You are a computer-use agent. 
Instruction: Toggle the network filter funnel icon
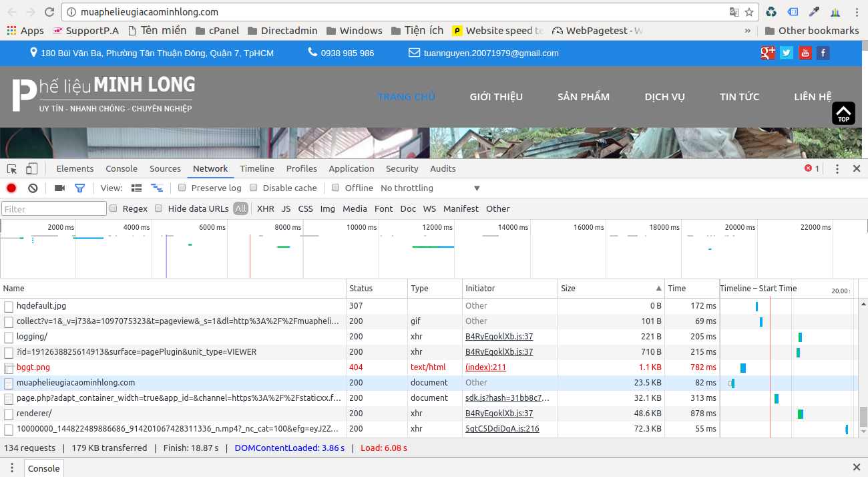pyautogui.click(x=79, y=188)
